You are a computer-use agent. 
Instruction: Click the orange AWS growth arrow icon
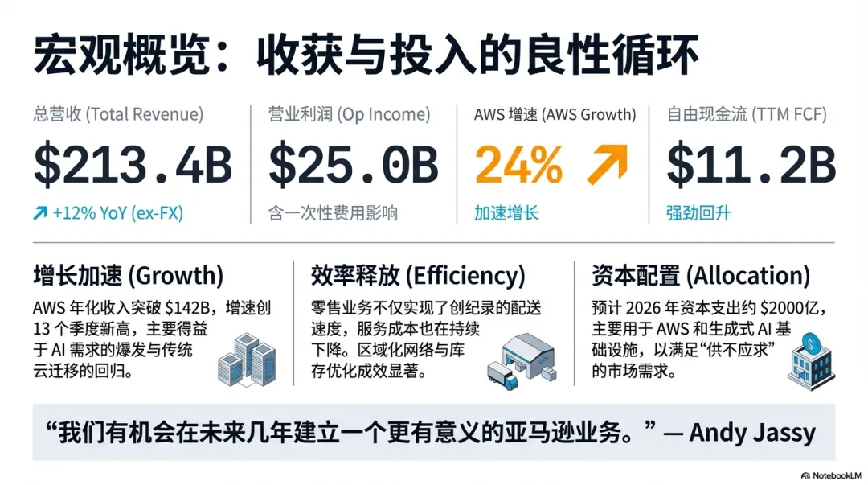(x=608, y=165)
